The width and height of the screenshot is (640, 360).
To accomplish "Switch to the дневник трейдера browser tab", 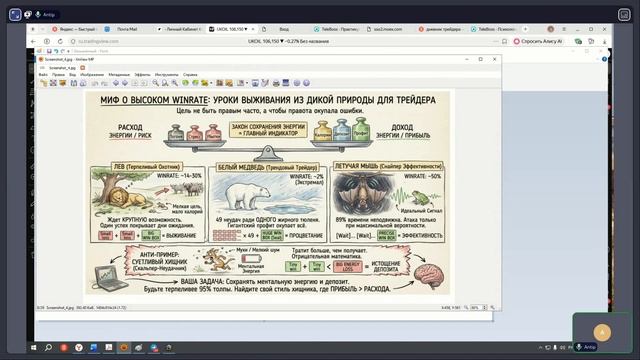I will 441,29.
